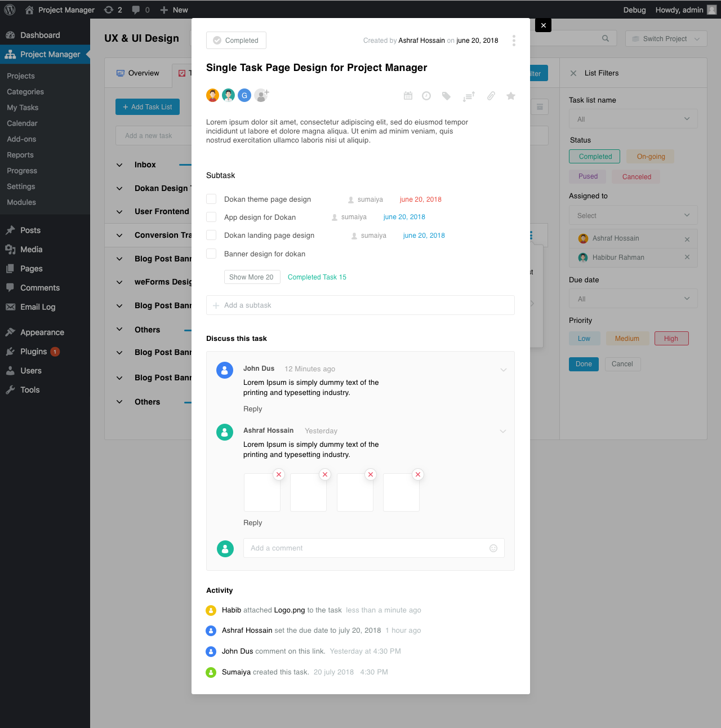Click the star favorite icon
Viewport: 721px width, 728px height.
coord(511,96)
